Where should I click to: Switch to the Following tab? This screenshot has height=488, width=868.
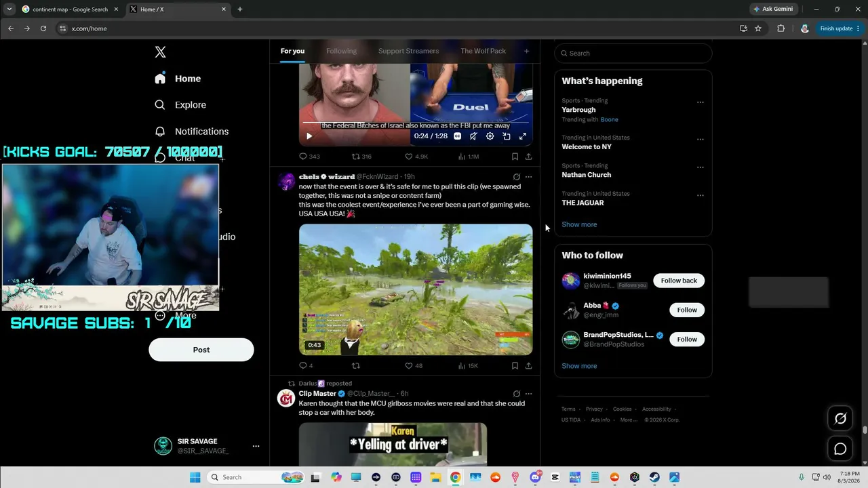(341, 51)
